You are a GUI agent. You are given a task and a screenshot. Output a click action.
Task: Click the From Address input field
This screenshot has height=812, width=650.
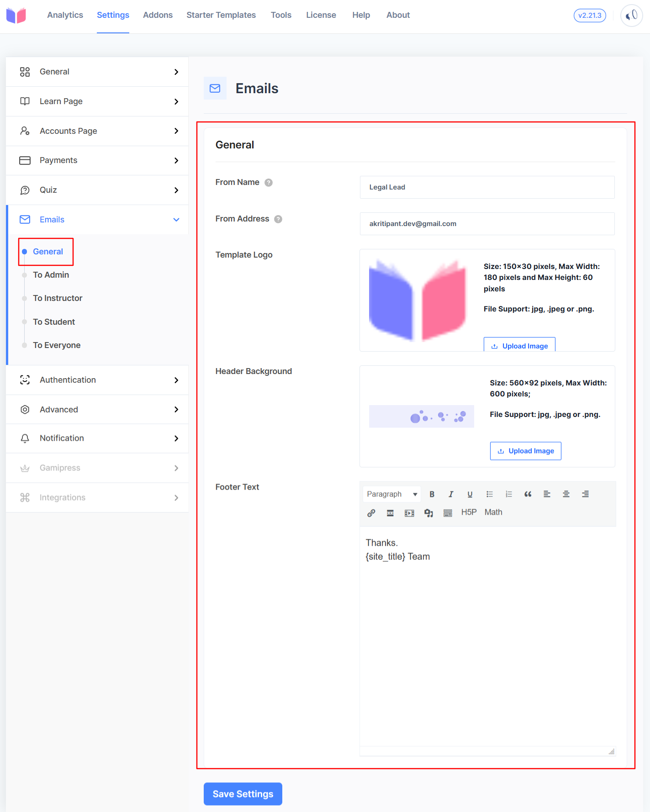click(487, 224)
